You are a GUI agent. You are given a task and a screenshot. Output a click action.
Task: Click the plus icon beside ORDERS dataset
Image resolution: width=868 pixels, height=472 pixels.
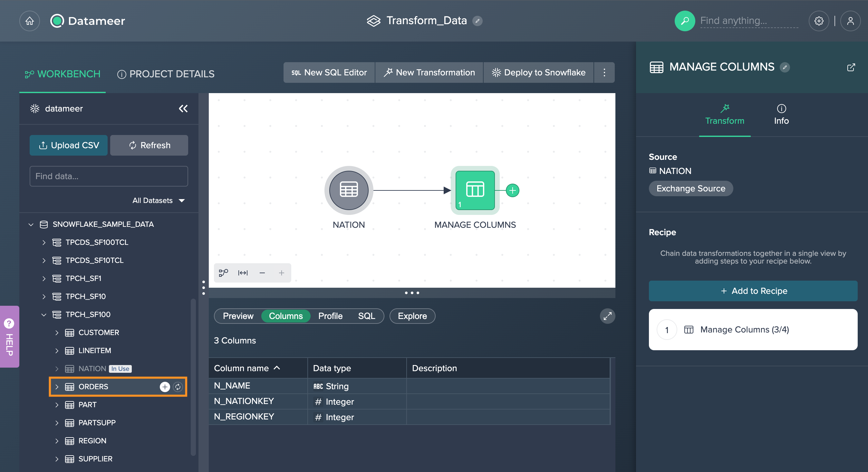coord(165,386)
